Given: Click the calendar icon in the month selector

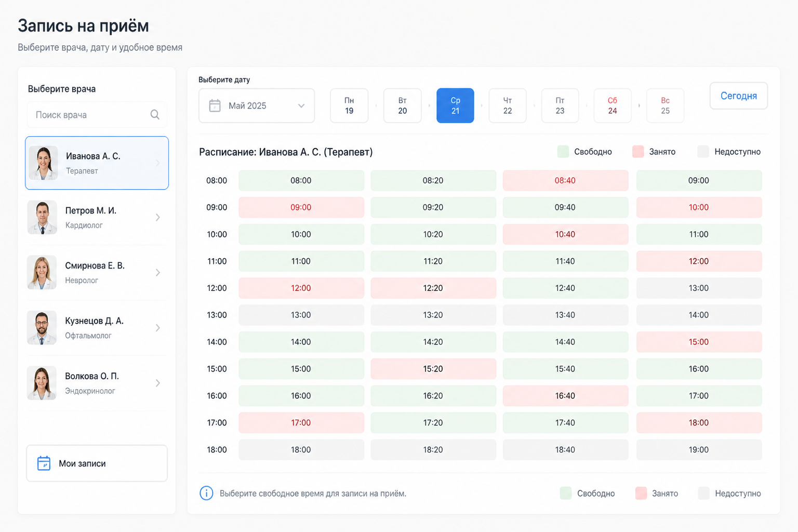Looking at the screenshot, I should [x=215, y=105].
